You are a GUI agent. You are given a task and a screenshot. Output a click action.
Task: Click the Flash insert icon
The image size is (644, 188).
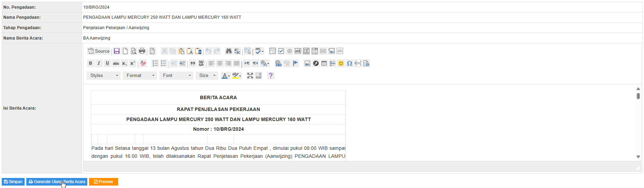[316, 63]
